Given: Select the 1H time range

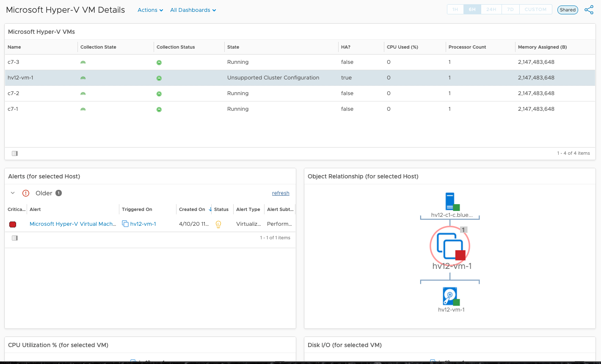Looking at the screenshot, I should (x=455, y=9).
